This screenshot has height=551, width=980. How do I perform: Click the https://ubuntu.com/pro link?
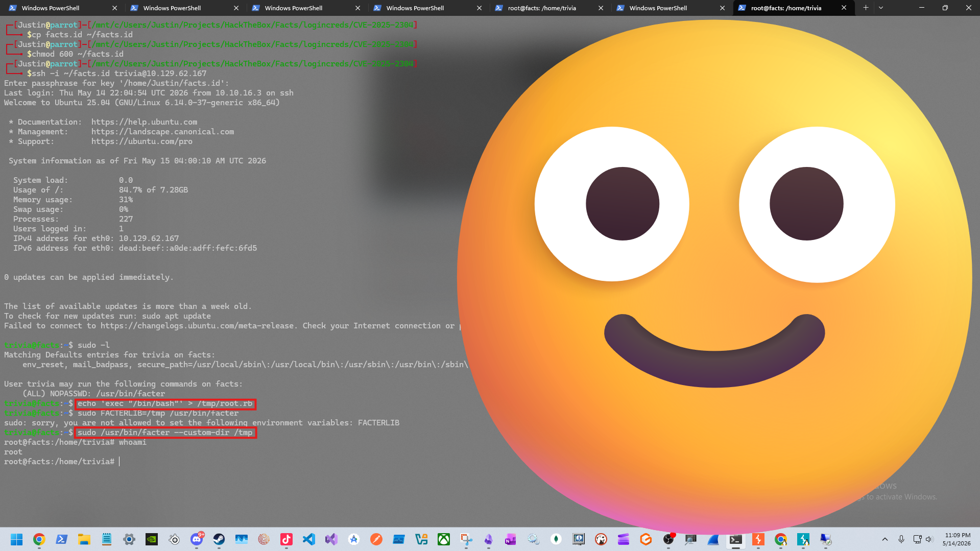click(x=142, y=141)
